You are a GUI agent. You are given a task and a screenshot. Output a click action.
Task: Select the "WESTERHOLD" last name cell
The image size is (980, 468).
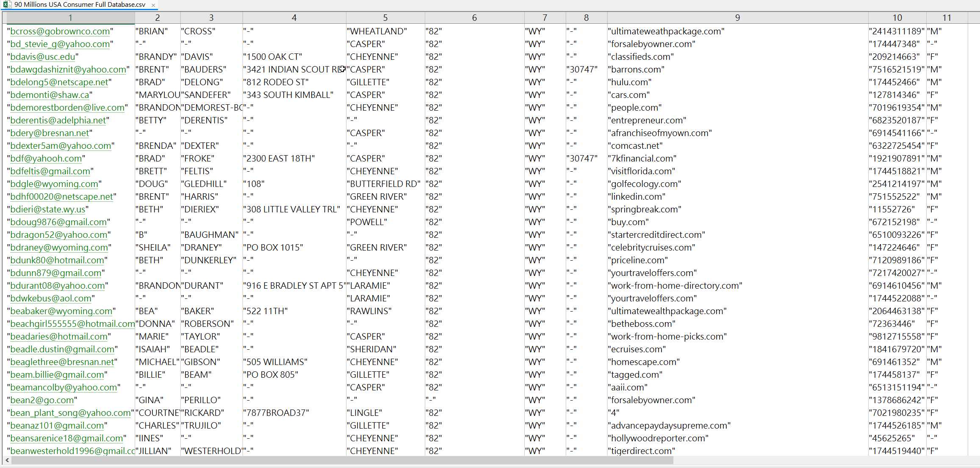212,451
